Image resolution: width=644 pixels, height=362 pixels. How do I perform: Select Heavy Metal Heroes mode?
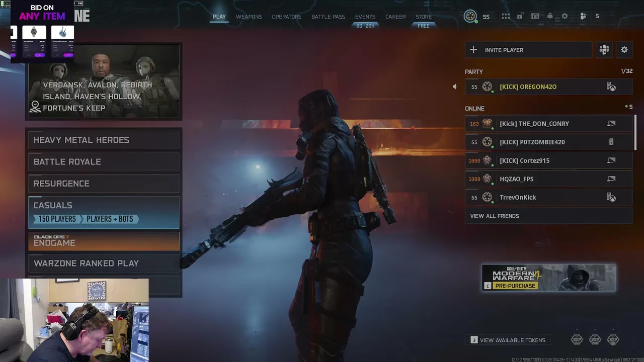[104, 140]
